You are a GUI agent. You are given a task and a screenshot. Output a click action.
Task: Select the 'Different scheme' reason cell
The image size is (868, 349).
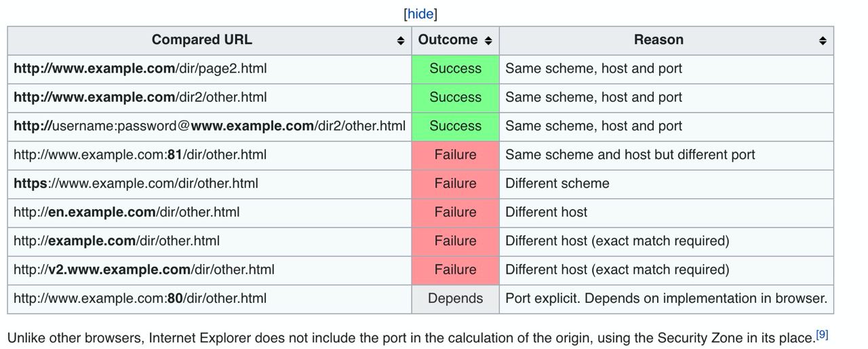tap(666, 183)
